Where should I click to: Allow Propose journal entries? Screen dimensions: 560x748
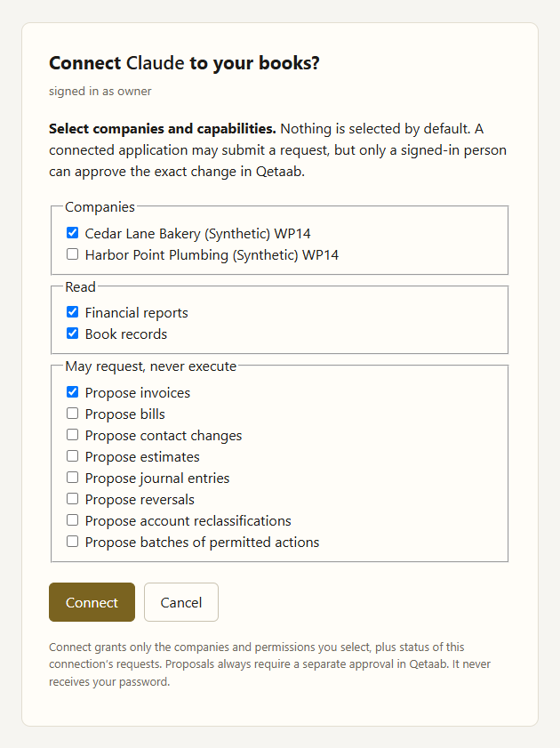[72, 478]
